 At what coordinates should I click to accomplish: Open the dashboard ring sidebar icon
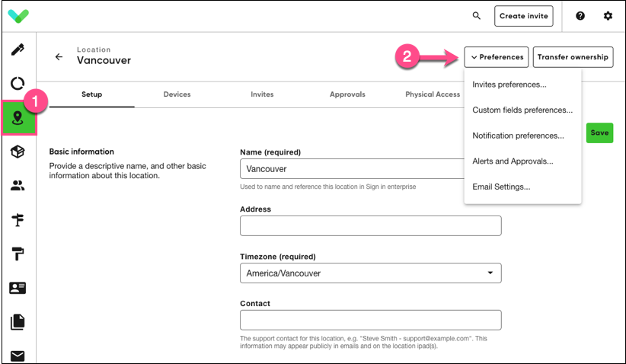tap(18, 84)
